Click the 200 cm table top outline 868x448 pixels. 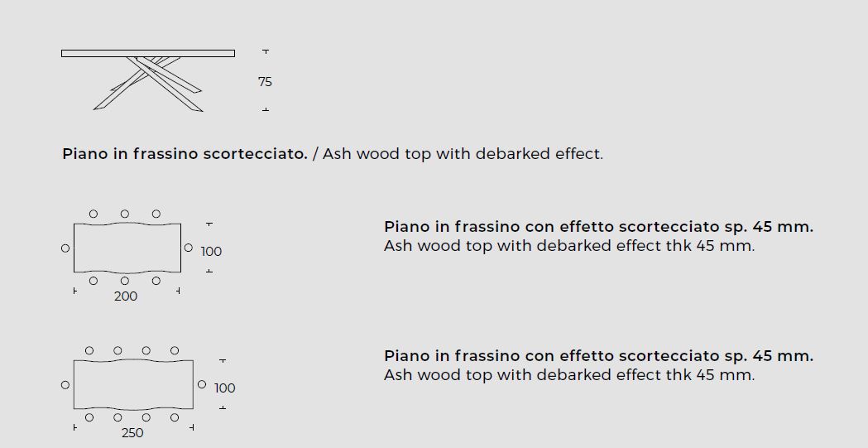click(x=127, y=248)
